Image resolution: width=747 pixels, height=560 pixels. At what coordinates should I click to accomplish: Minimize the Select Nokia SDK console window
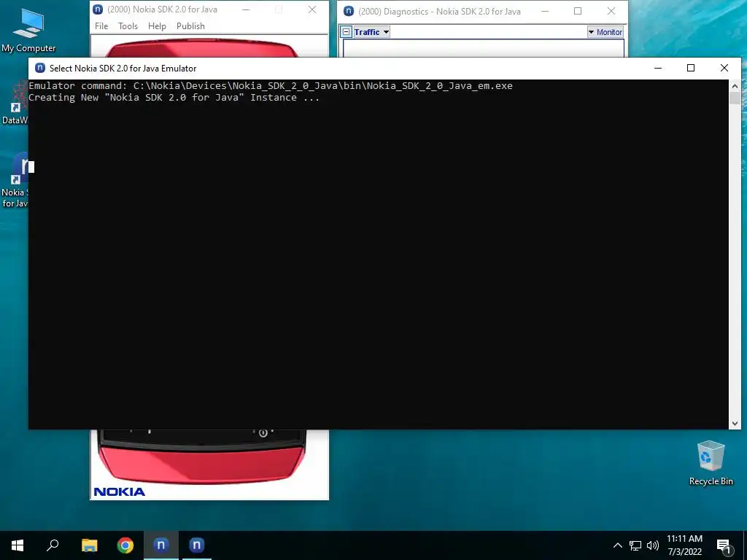coord(658,68)
